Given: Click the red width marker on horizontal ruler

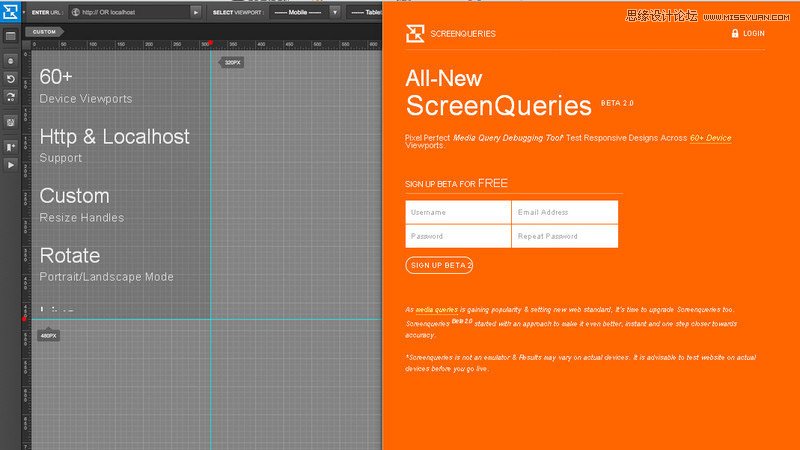Looking at the screenshot, I should pyautogui.click(x=209, y=43).
